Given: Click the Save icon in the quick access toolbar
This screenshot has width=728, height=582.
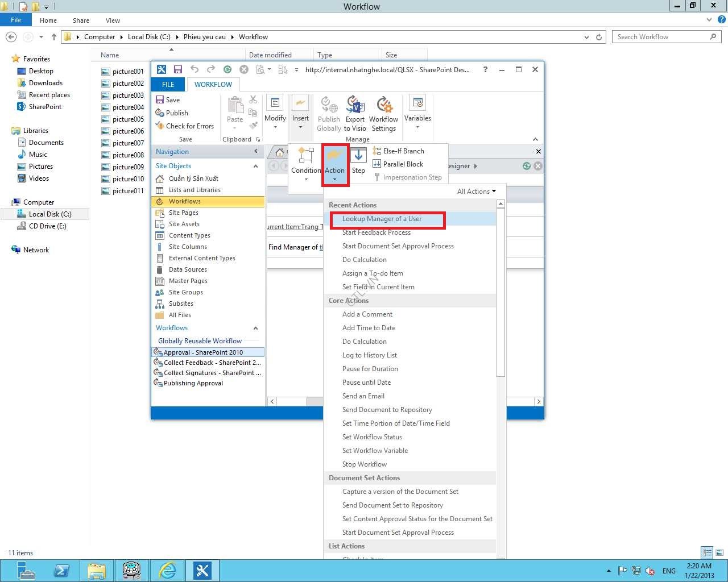Looking at the screenshot, I should tap(178, 69).
